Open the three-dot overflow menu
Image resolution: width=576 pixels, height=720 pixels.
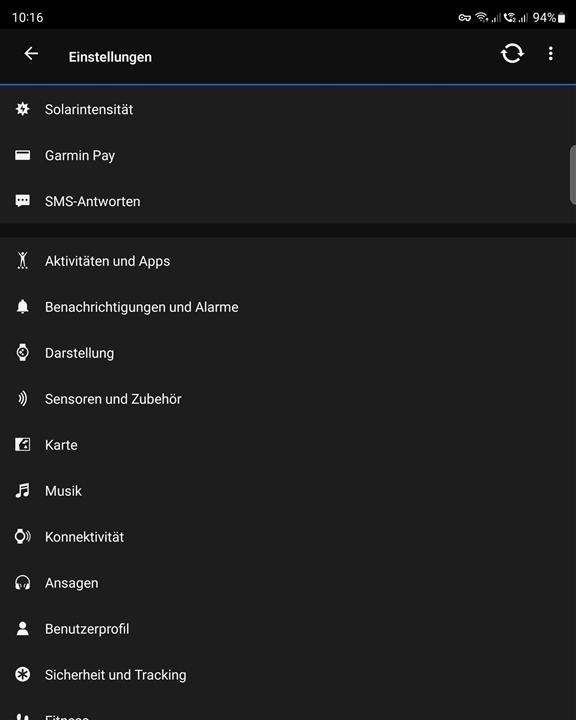point(550,54)
